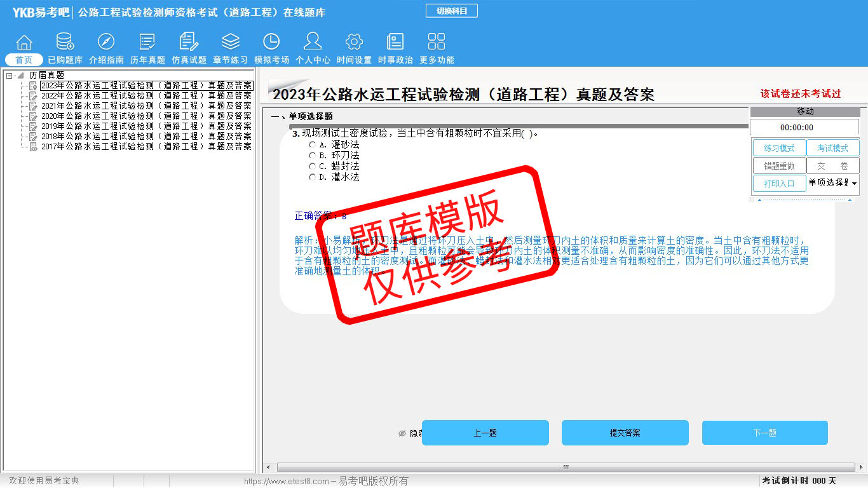Image resolution: width=868 pixels, height=488 pixels.
Task: Go to next question with 下一题
Action: click(764, 433)
